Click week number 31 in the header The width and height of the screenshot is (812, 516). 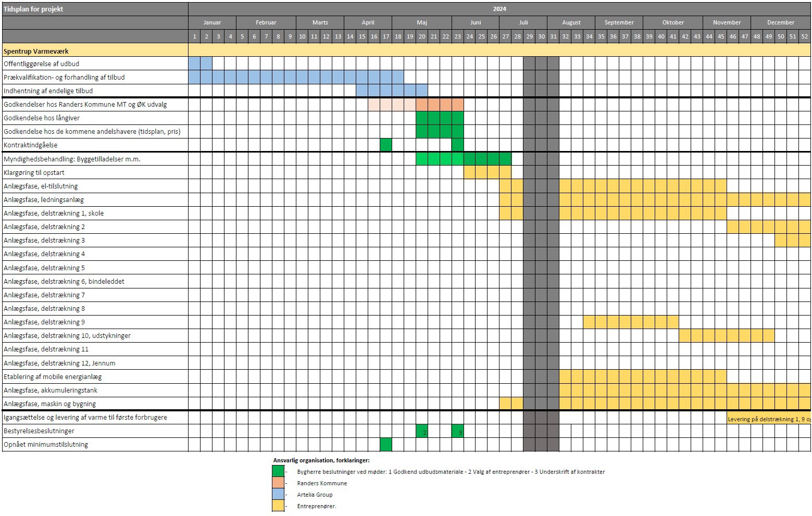[553, 36]
